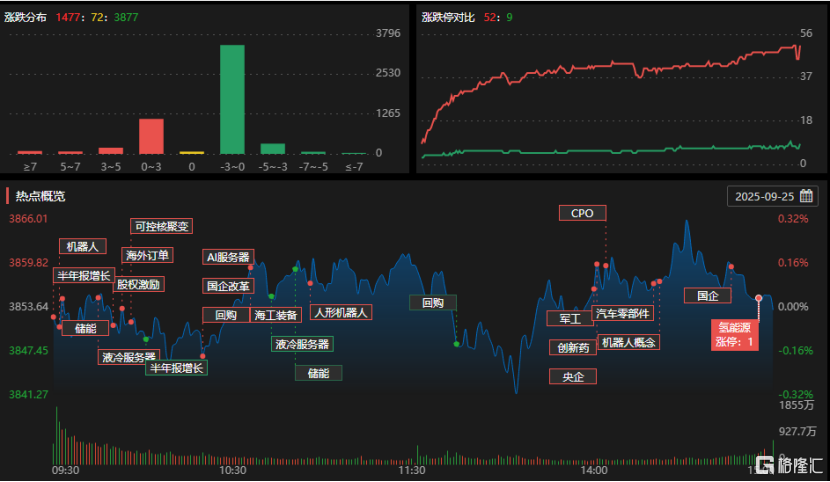Click the green-bordered 半年报增长 tag

click(x=176, y=368)
